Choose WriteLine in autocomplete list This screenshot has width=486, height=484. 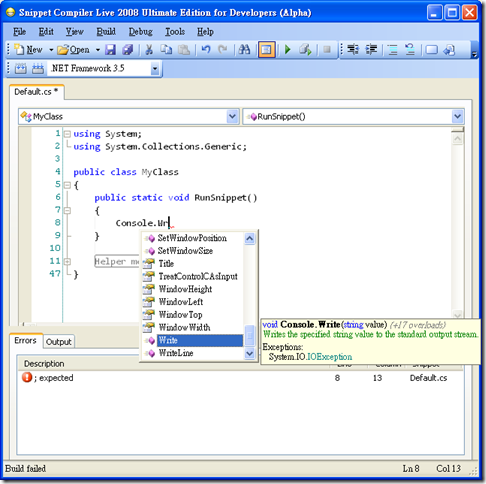pos(193,353)
